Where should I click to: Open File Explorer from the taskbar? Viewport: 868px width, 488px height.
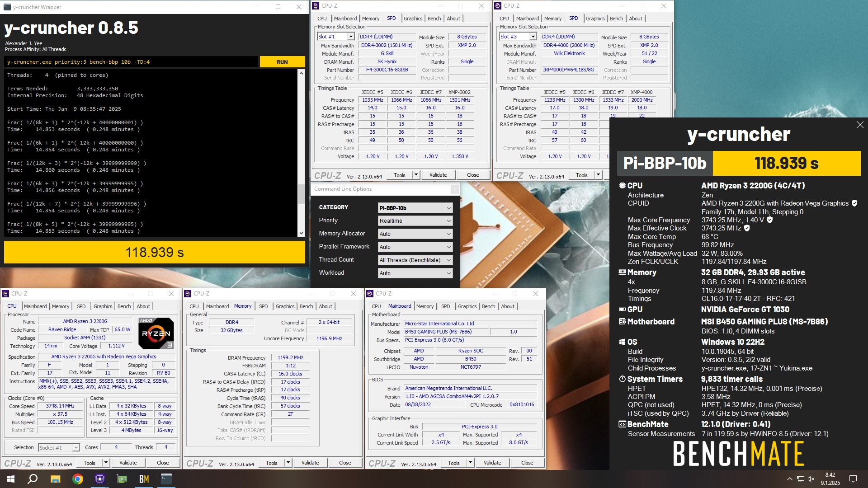click(55, 479)
